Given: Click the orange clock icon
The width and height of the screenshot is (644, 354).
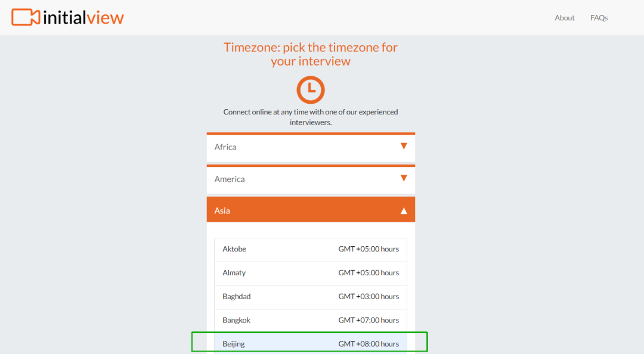Looking at the screenshot, I should tap(311, 89).
